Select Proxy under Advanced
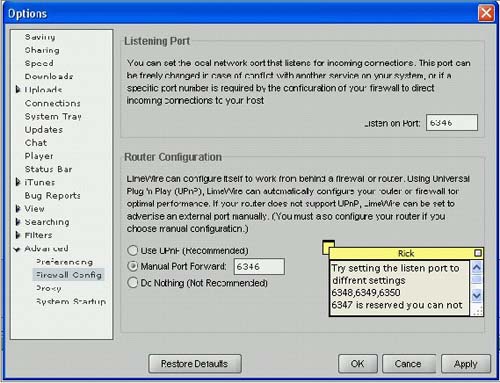The width and height of the screenshot is (500, 383). click(48, 288)
